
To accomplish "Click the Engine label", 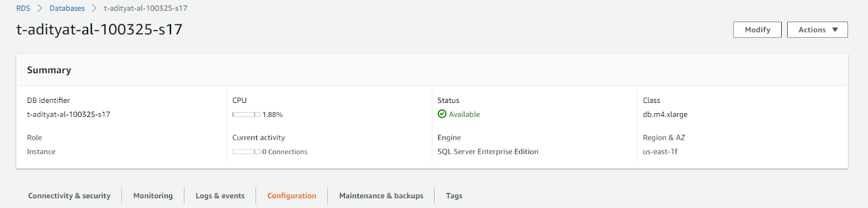I will (x=449, y=138).
